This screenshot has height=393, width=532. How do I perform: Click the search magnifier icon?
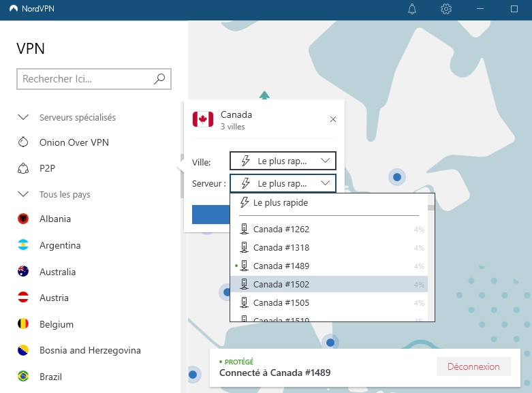pyautogui.click(x=159, y=79)
